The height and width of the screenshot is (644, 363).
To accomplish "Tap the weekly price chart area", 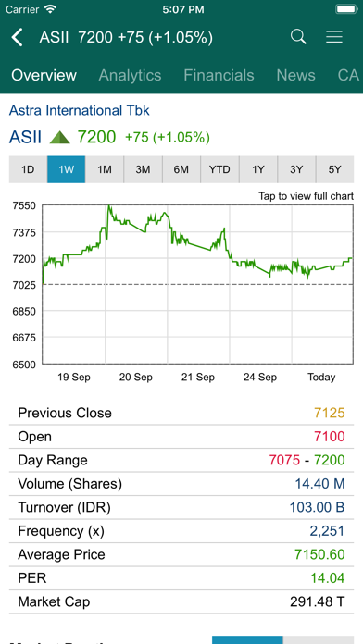I will coord(198,284).
